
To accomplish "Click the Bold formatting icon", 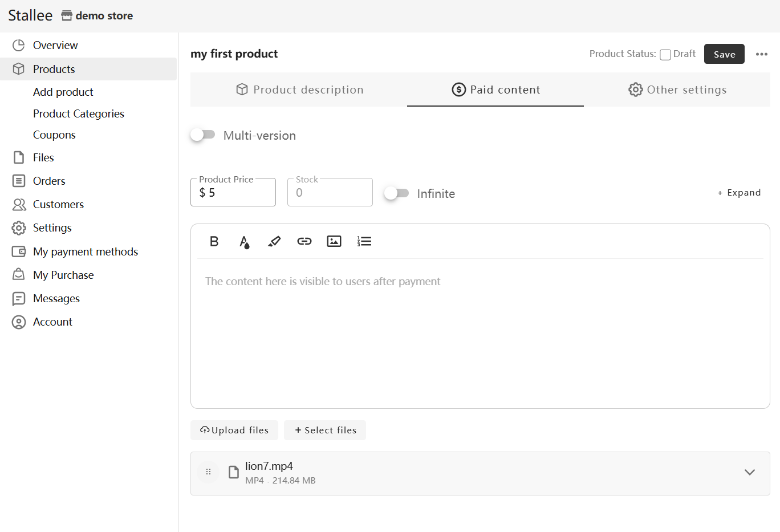I will tap(214, 241).
